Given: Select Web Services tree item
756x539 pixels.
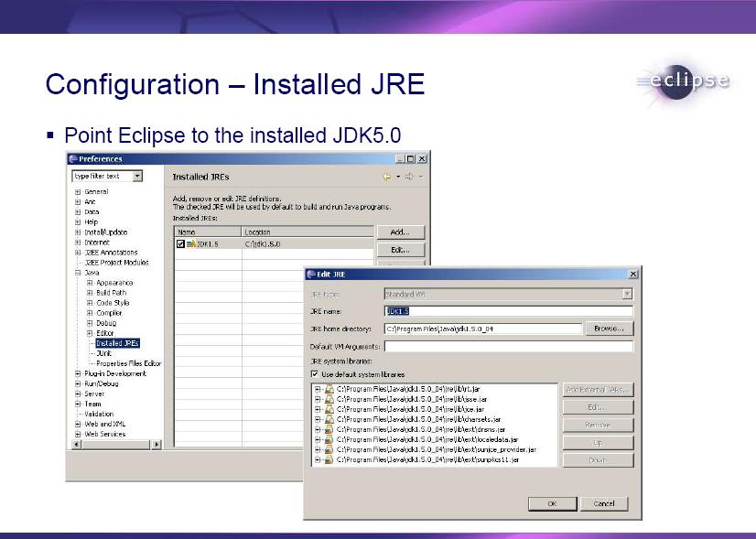Looking at the screenshot, I should pyautogui.click(x=105, y=435).
